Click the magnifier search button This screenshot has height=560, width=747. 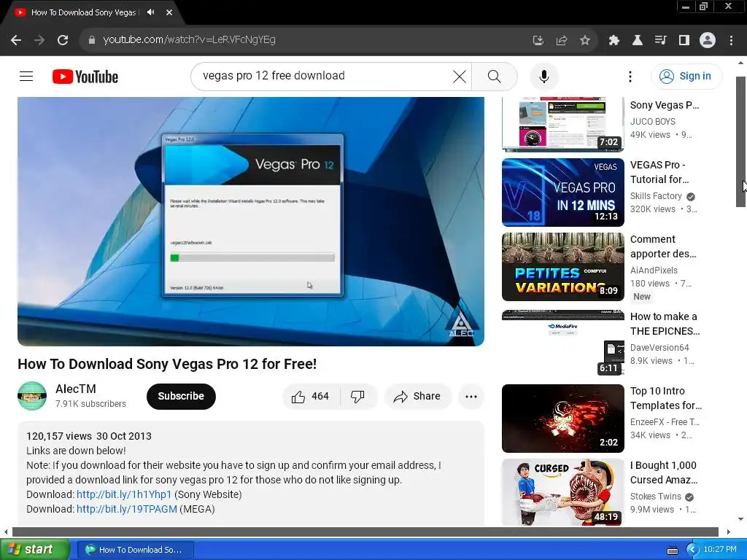(x=495, y=76)
